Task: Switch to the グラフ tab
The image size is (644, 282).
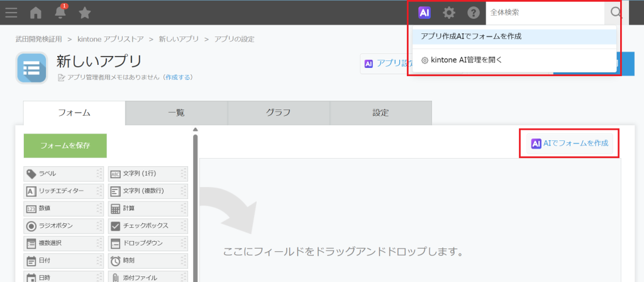Action: [x=279, y=113]
